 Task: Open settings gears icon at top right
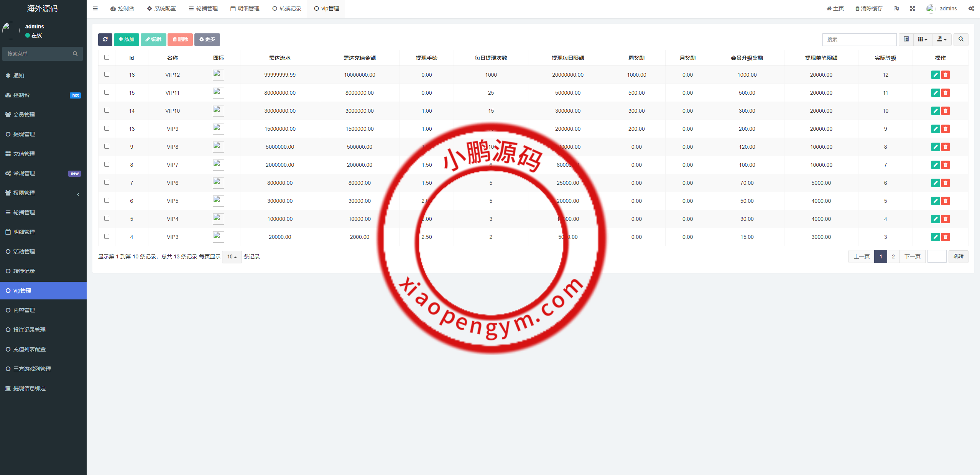click(x=971, y=8)
